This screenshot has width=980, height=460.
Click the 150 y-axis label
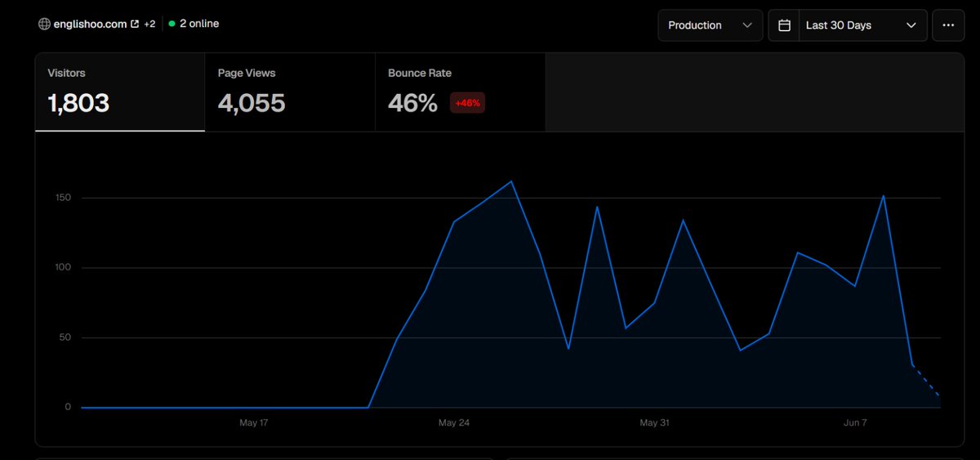point(64,198)
